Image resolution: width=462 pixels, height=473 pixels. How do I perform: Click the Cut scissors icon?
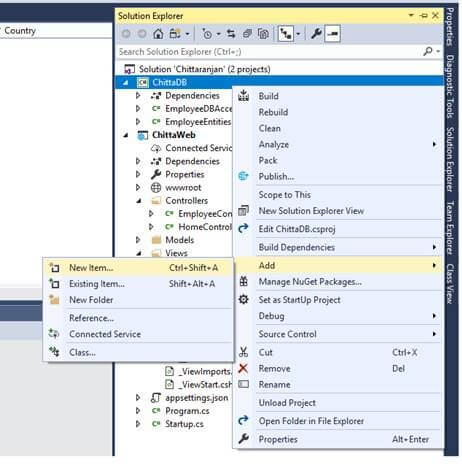(x=243, y=352)
